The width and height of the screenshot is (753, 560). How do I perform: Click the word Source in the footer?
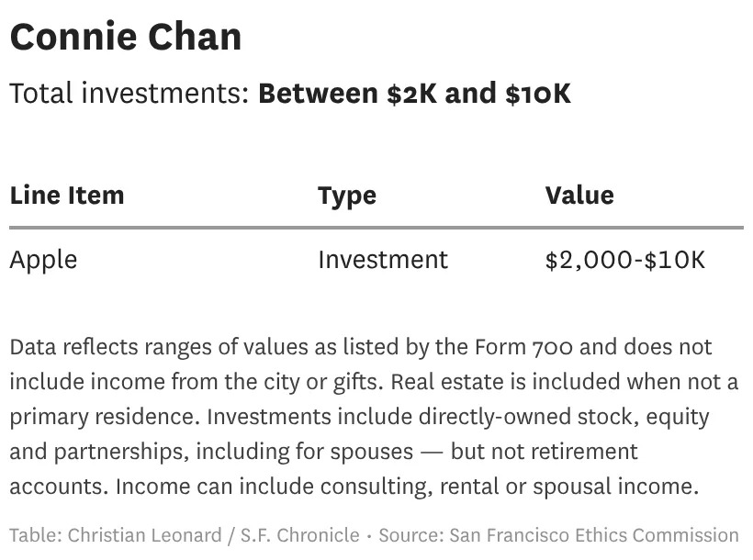click(x=402, y=534)
